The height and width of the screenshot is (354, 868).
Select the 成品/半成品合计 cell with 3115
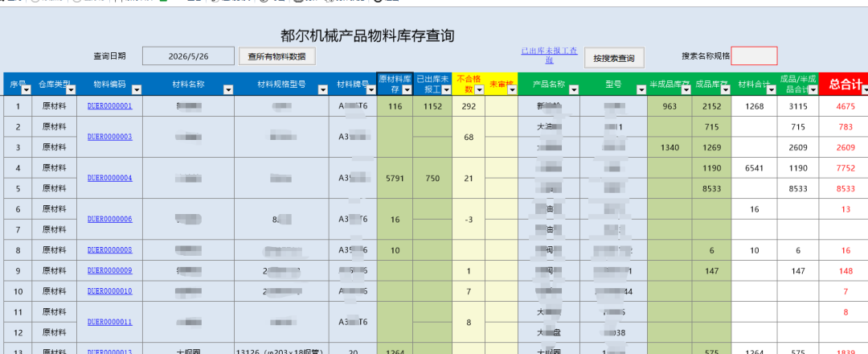pyautogui.click(x=798, y=106)
